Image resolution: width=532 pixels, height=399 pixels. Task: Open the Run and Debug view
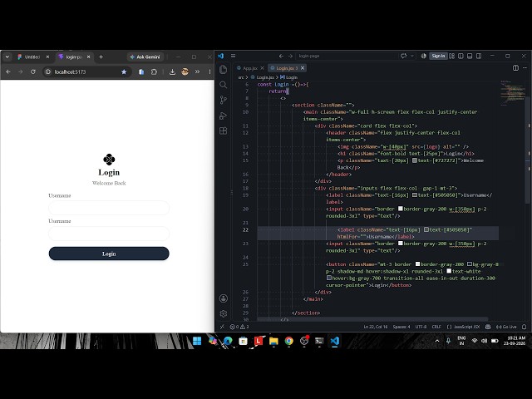[x=224, y=116]
